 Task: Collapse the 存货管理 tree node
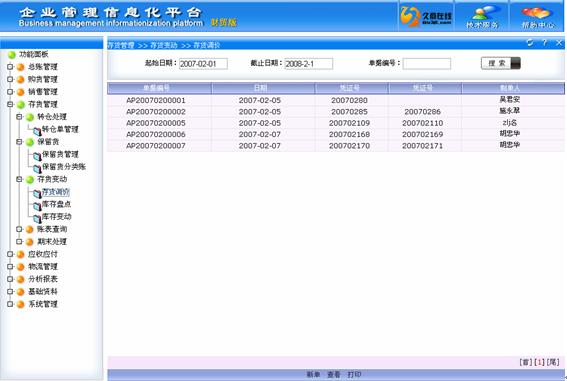(10, 104)
